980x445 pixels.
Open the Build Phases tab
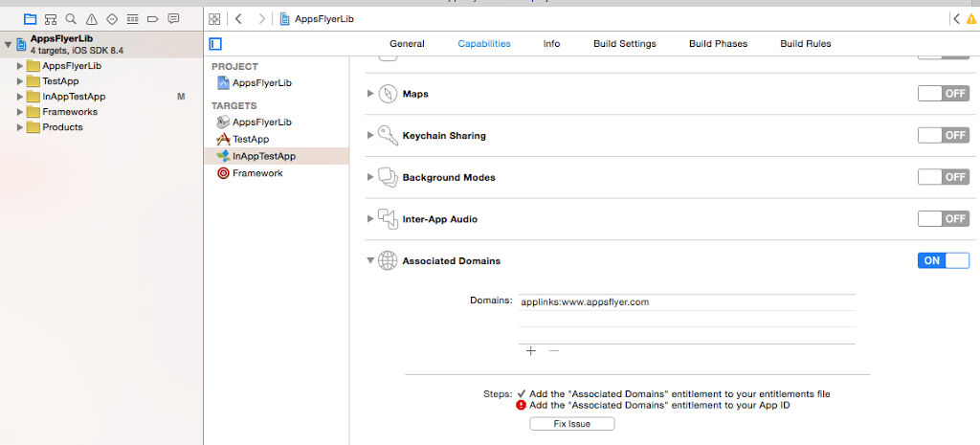[718, 44]
